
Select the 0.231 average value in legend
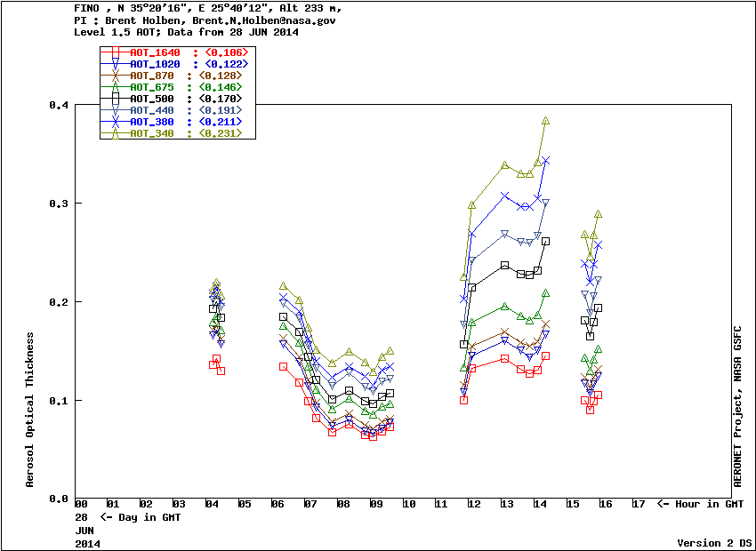220,133
